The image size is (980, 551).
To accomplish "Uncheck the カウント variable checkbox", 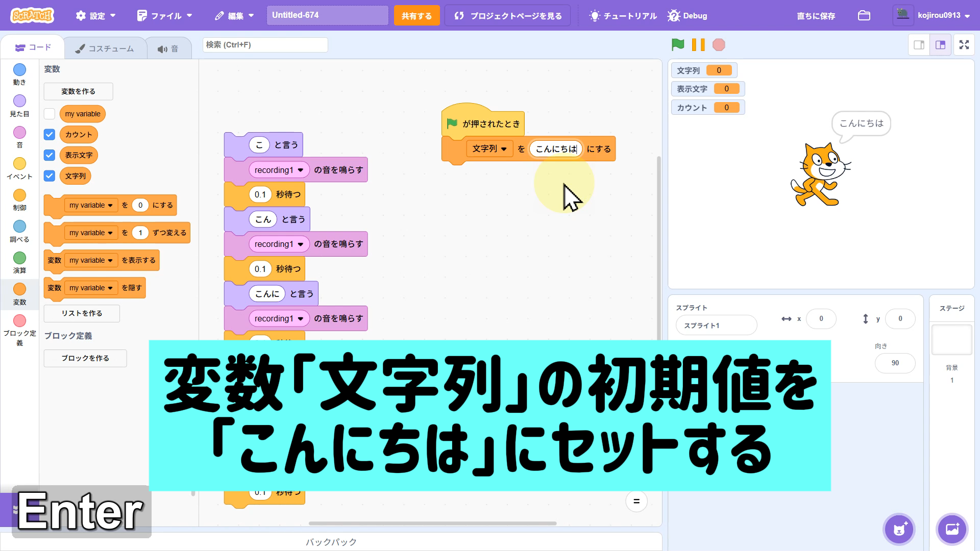I will pyautogui.click(x=50, y=135).
